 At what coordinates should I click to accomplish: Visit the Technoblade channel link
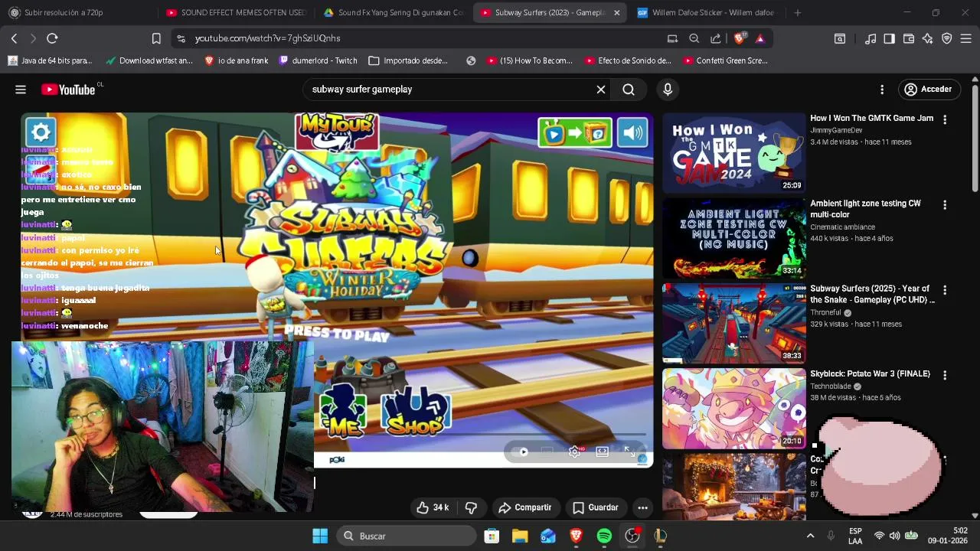click(x=831, y=386)
